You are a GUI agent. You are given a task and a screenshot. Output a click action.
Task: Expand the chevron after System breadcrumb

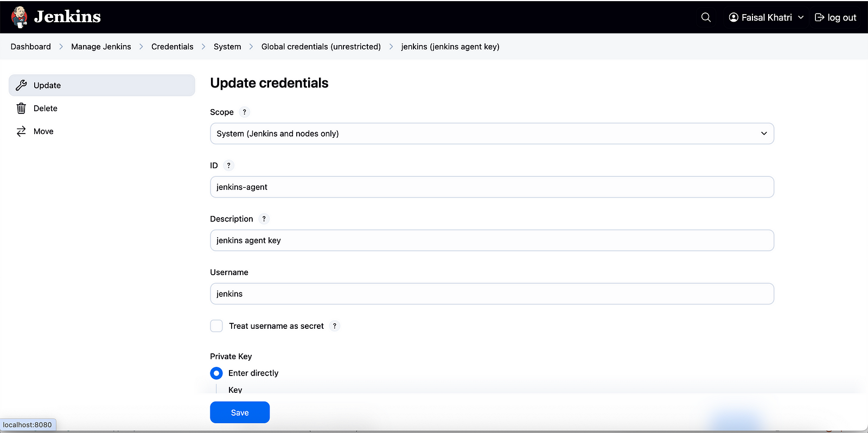251,47
